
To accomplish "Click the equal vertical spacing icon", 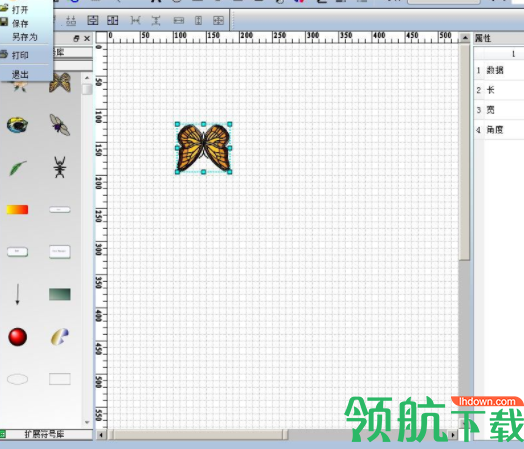I will point(155,21).
